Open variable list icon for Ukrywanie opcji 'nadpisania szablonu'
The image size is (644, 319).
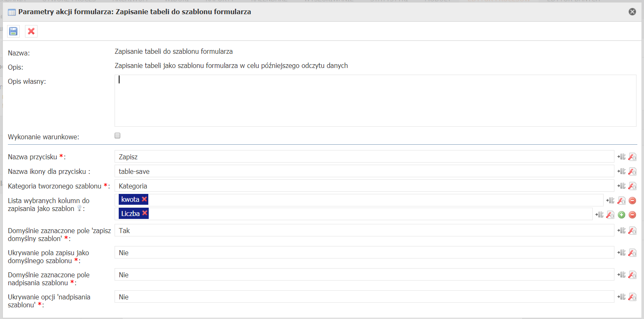(x=622, y=296)
